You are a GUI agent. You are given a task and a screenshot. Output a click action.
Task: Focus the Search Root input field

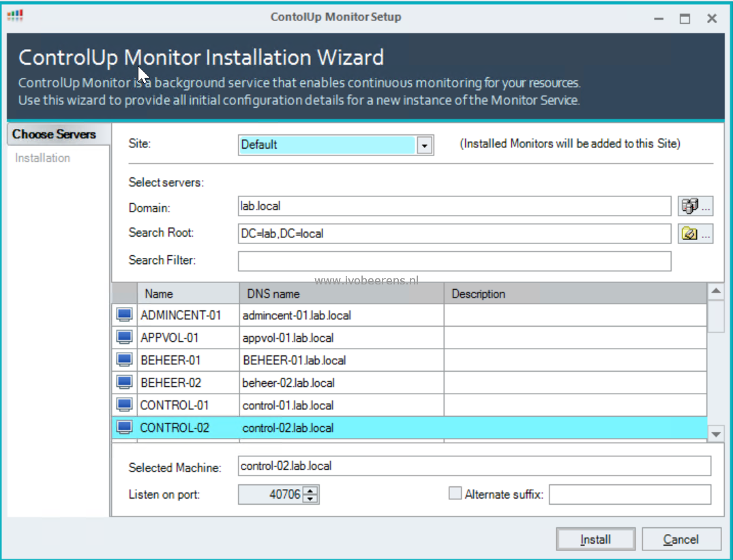pos(454,233)
